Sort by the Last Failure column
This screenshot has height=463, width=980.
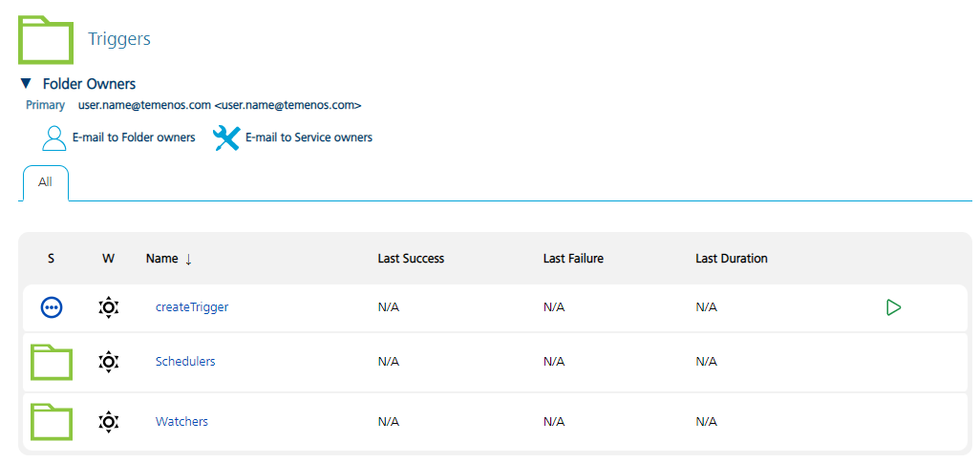tap(573, 259)
